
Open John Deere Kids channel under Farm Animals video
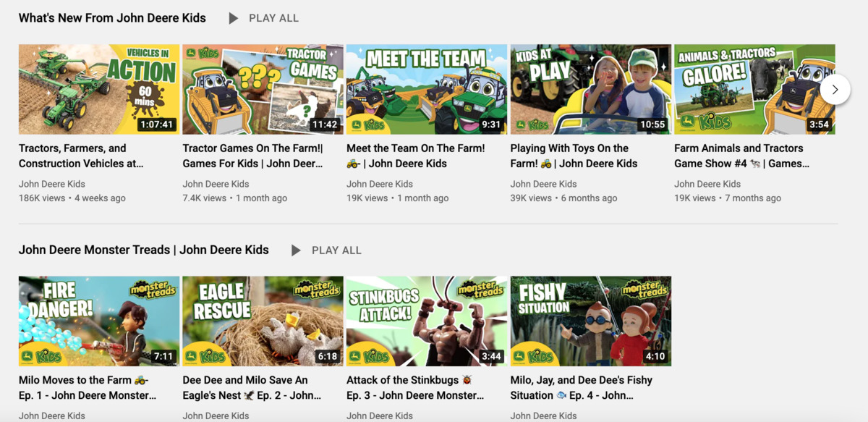707,184
